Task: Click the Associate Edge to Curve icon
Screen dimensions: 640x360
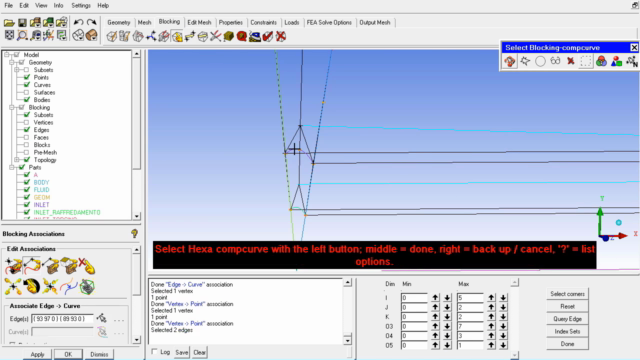Action: [32, 266]
